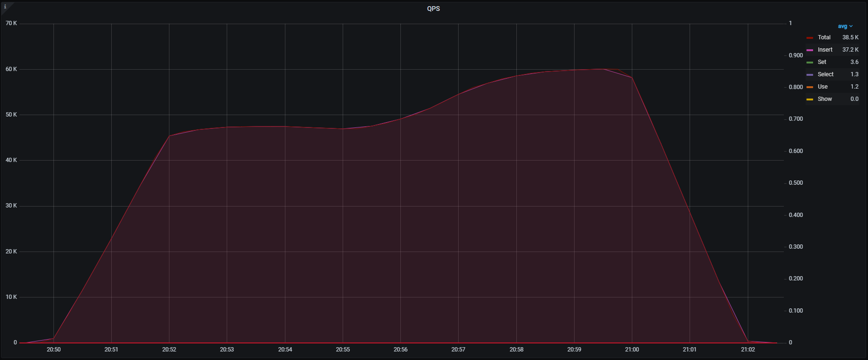Change color of Total series swatch
This screenshot has height=360, width=868.
810,38
